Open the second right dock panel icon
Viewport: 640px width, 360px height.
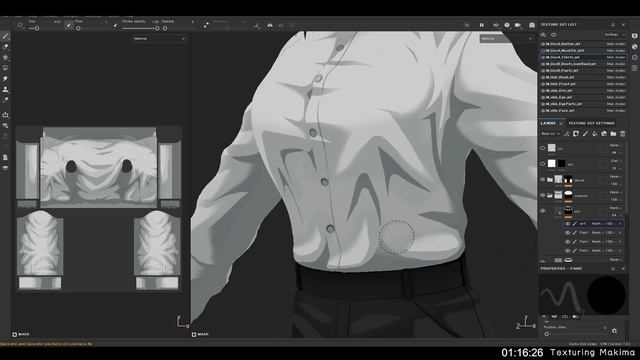pos(635,47)
